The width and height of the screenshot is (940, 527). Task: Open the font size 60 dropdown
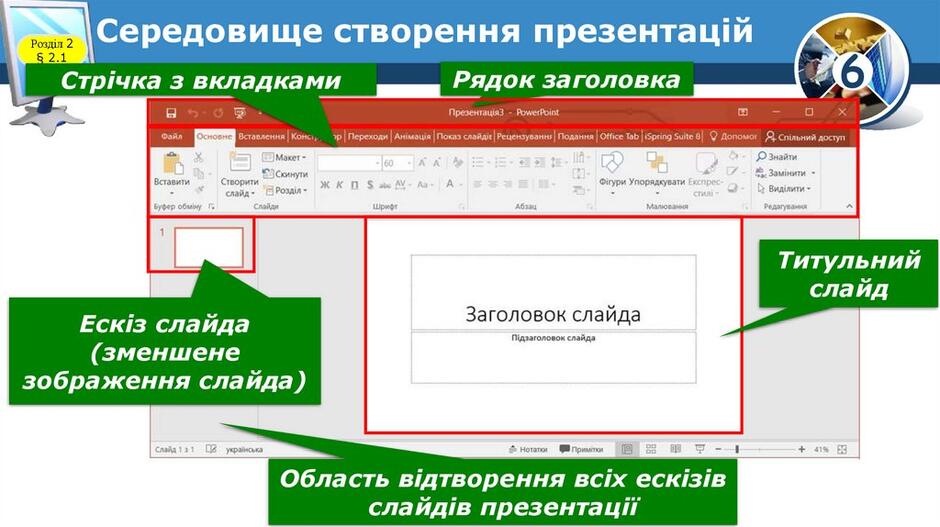pyautogui.click(x=397, y=163)
